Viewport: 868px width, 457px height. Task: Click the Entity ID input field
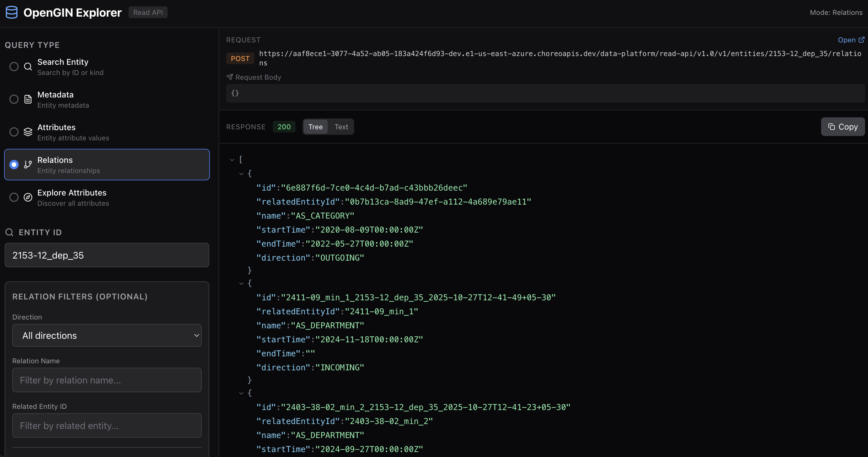[x=107, y=255]
